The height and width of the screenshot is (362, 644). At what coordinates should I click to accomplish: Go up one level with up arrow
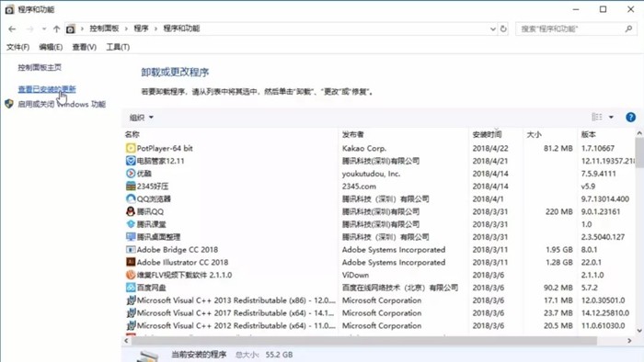click(x=56, y=28)
